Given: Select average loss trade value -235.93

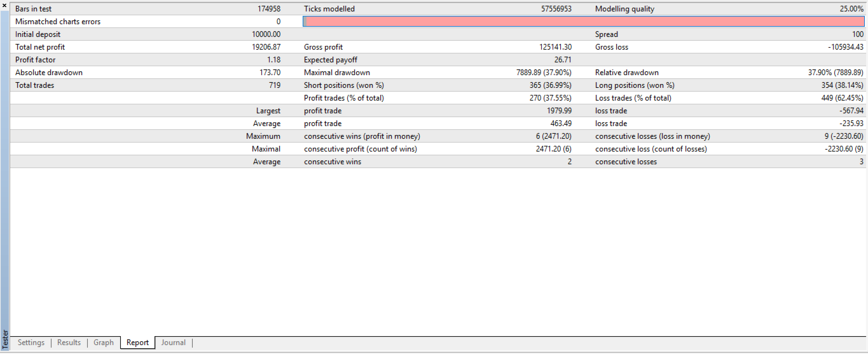Looking at the screenshot, I should (x=851, y=124).
